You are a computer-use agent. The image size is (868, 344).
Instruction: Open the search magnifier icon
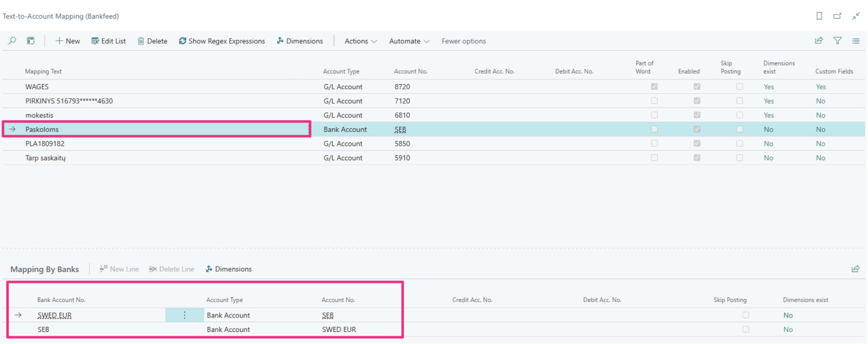pyautogui.click(x=12, y=41)
